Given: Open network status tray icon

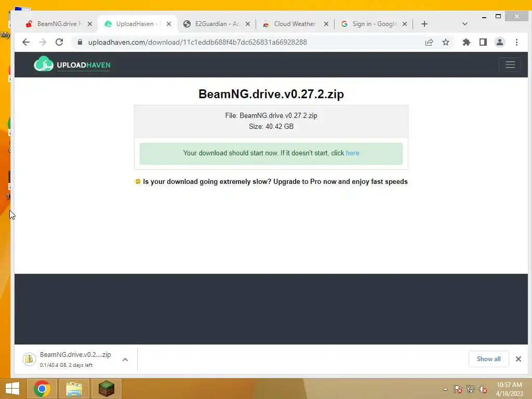Looking at the screenshot, I should [x=471, y=389].
